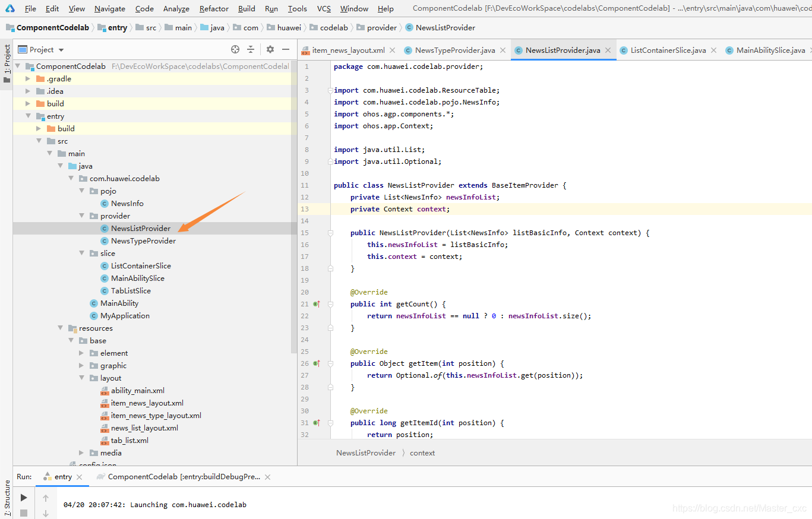
Task: Expand the element resource folder
Action: tap(81, 353)
